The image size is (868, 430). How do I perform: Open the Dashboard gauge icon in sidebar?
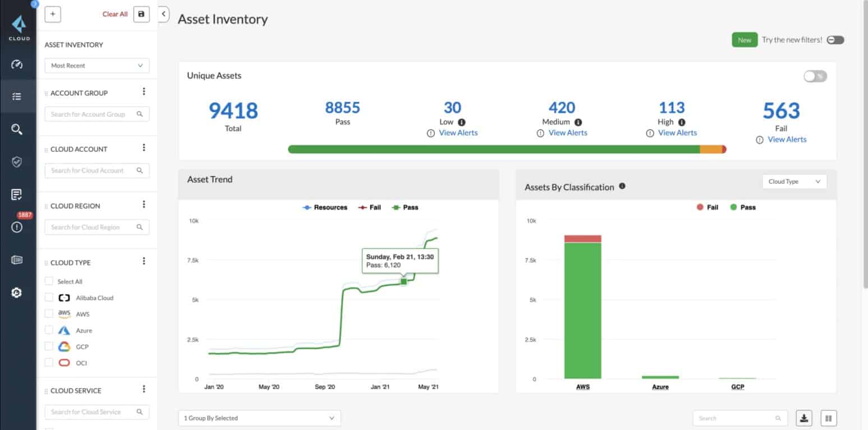point(17,65)
